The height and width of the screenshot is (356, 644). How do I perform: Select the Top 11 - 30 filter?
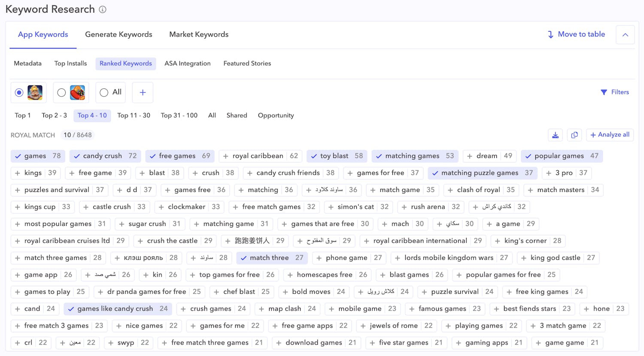pos(134,115)
